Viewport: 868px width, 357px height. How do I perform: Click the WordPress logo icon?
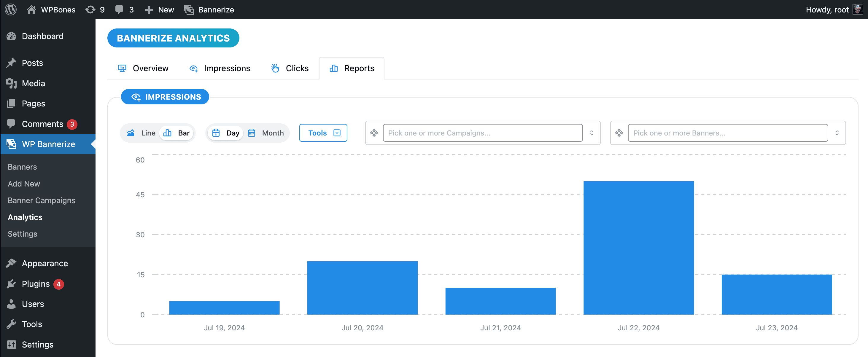[11, 9]
